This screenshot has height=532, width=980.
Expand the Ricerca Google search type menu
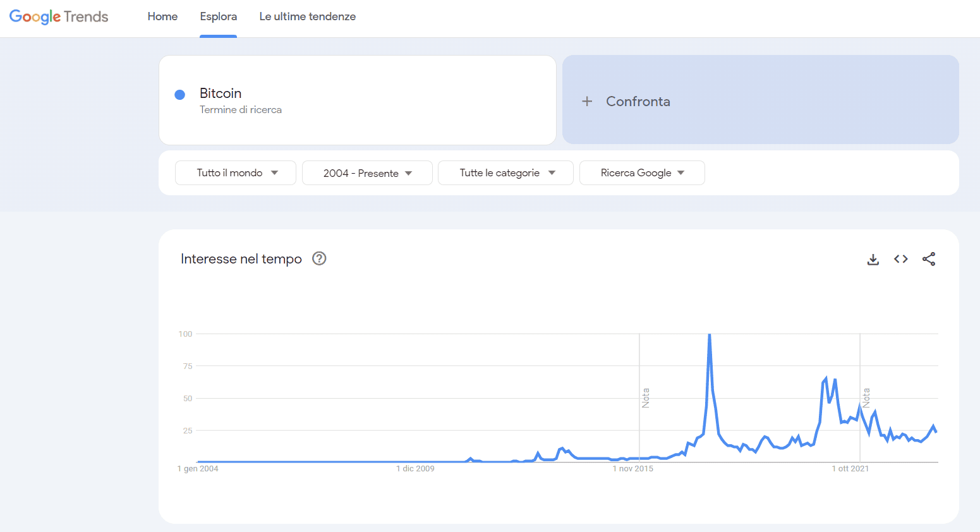642,173
